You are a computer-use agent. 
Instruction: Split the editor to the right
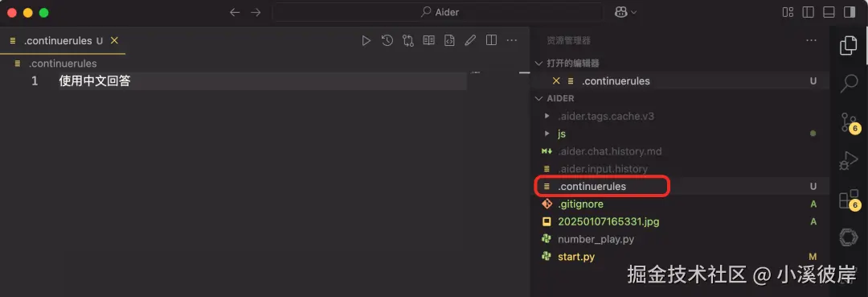click(491, 40)
